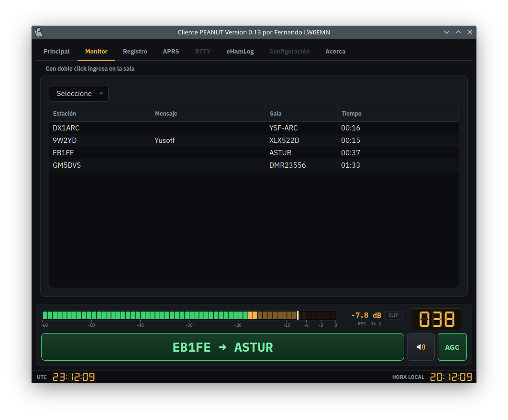The height and width of the screenshot is (420, 508).
Task: Click the EB1FE → ASTUR transmit button
Action: click(x=222, y=347)
